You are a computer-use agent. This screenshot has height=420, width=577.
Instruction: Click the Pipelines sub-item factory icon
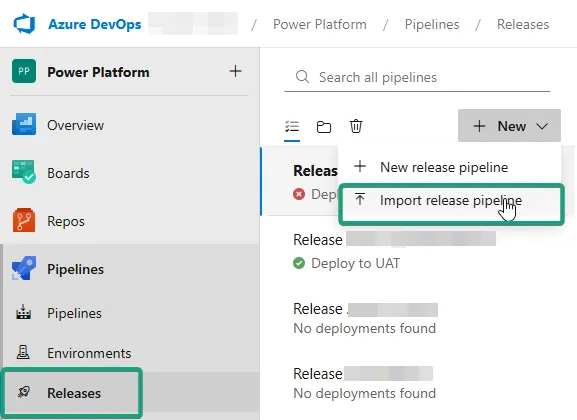[24, 312]
